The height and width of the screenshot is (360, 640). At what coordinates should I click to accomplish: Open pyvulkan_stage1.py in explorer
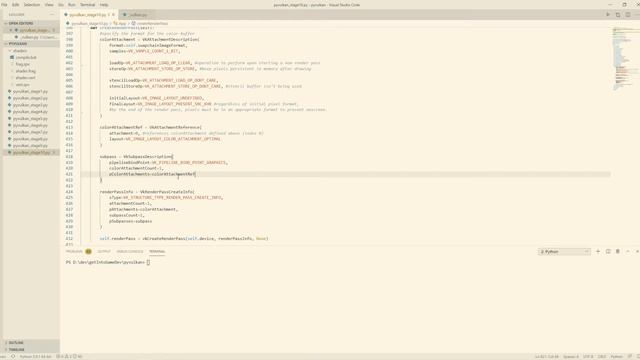30,91
